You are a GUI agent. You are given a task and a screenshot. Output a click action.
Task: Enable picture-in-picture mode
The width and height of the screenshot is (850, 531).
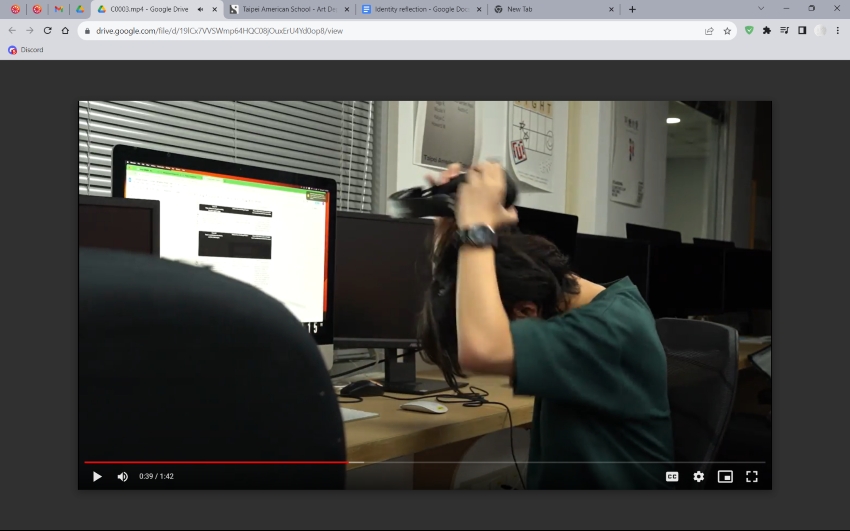725,476
